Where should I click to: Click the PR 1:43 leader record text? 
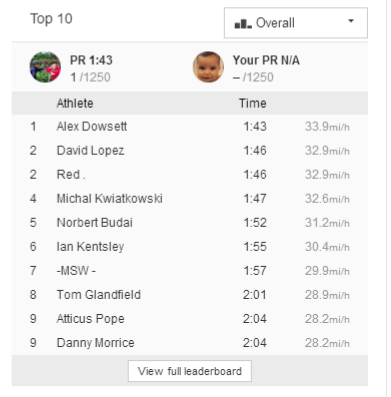point(91,60)
